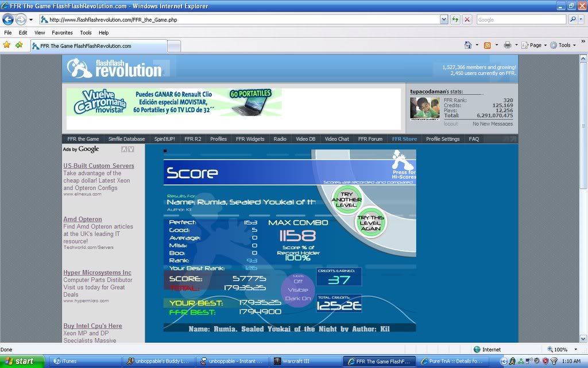Click the Print icon in toolbar

[507, 45]
